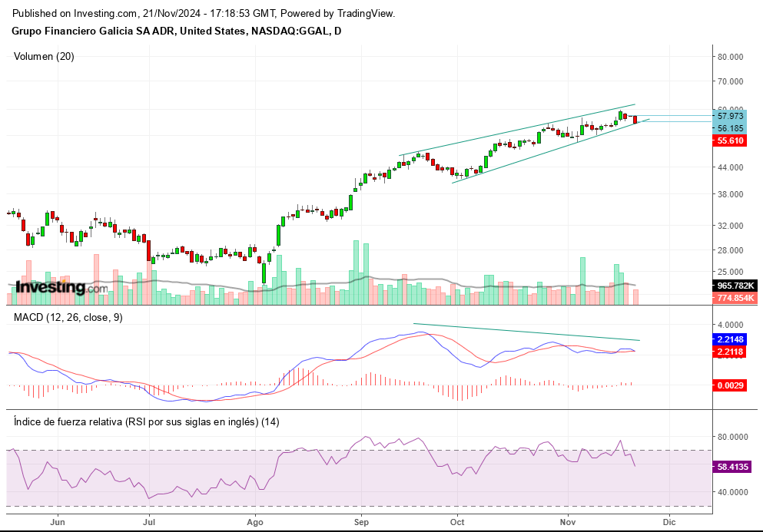Screen dimensions: 763x532
Task: Click the black 965.782K volume average tag
Action: (735, 286)
